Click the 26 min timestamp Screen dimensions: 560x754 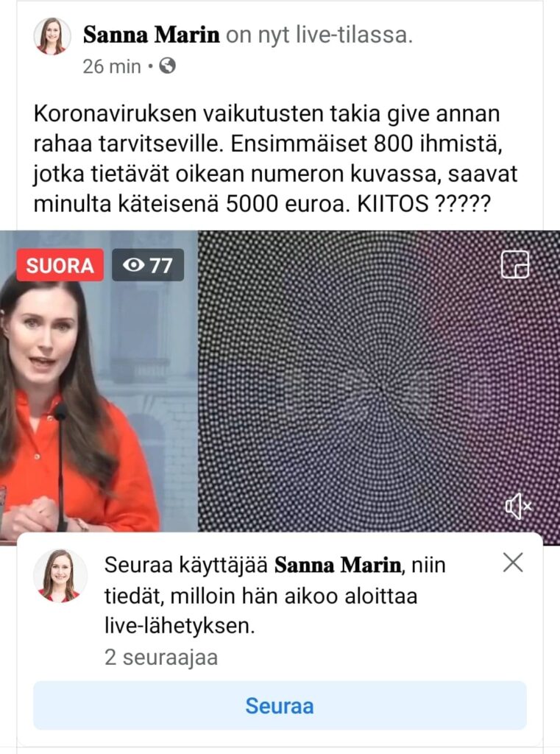112,66
